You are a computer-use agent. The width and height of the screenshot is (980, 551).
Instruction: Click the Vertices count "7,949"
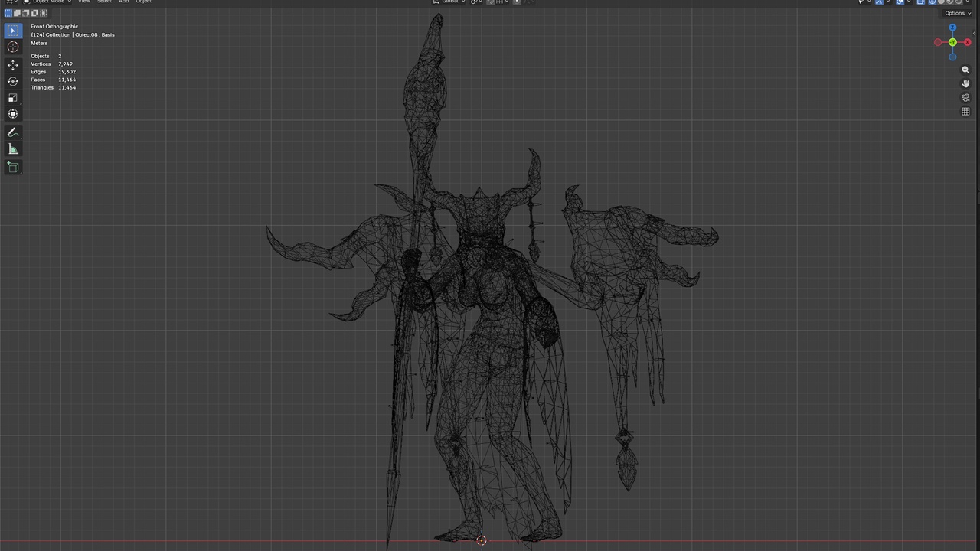click(x=65, y=64)
